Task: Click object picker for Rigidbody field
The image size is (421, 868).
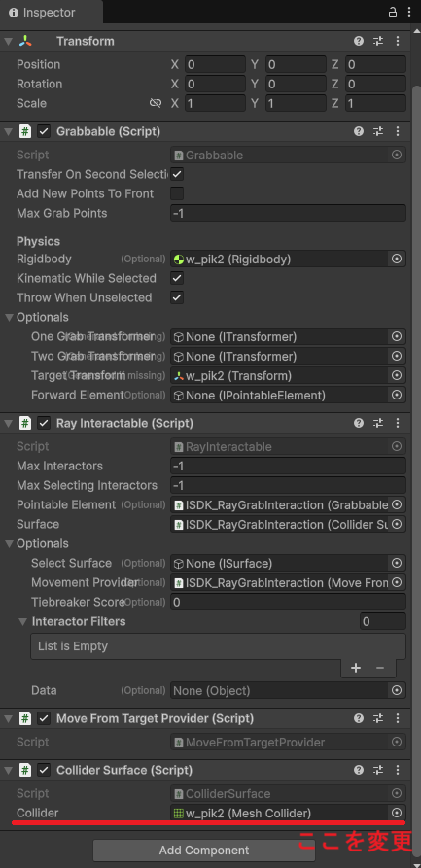Action: [x=397, y=260]
